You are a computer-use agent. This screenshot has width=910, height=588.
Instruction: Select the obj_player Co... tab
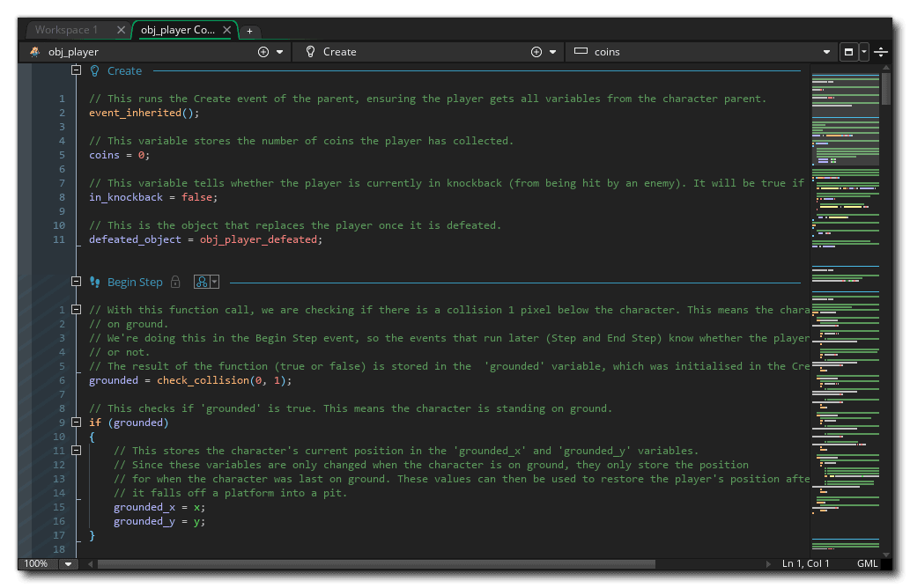(178, 30)
